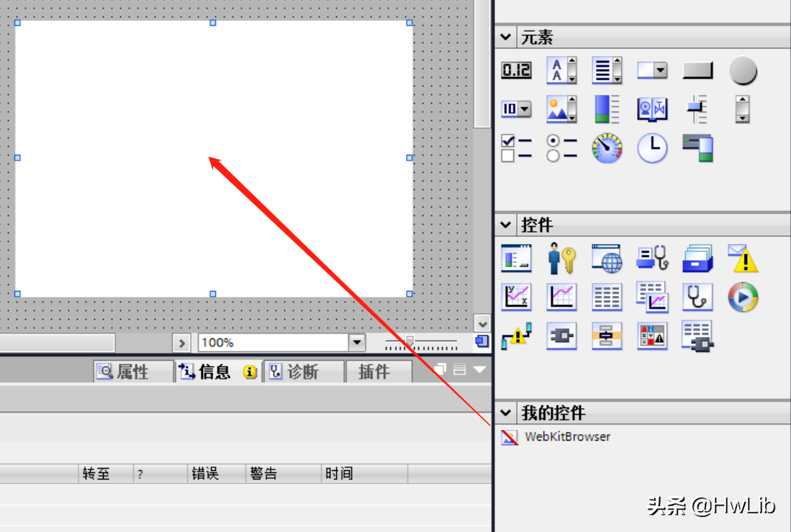
Task: Select the radio button element icon
Action: [x=561, y=148]
